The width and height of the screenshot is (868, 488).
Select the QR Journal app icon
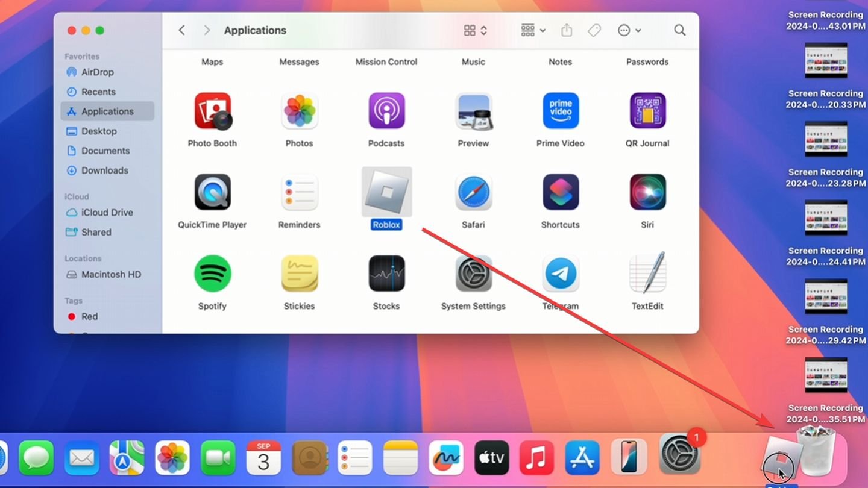647,111
